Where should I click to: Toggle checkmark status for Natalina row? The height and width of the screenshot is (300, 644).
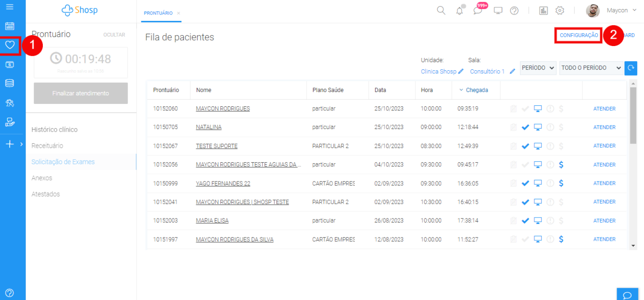[525, 127]
